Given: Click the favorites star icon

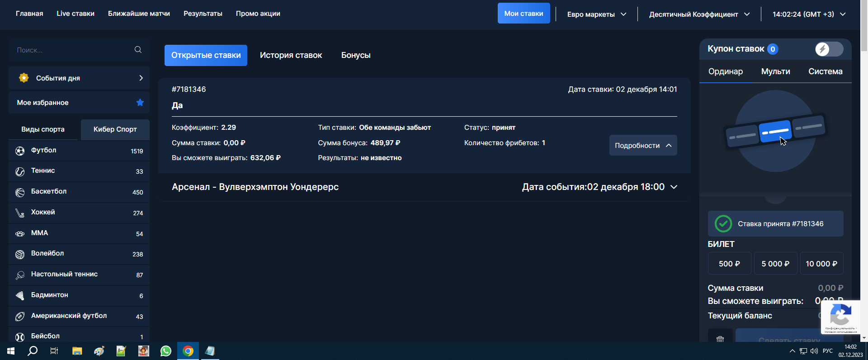Looking at the screenshot, I should [140, 103].
